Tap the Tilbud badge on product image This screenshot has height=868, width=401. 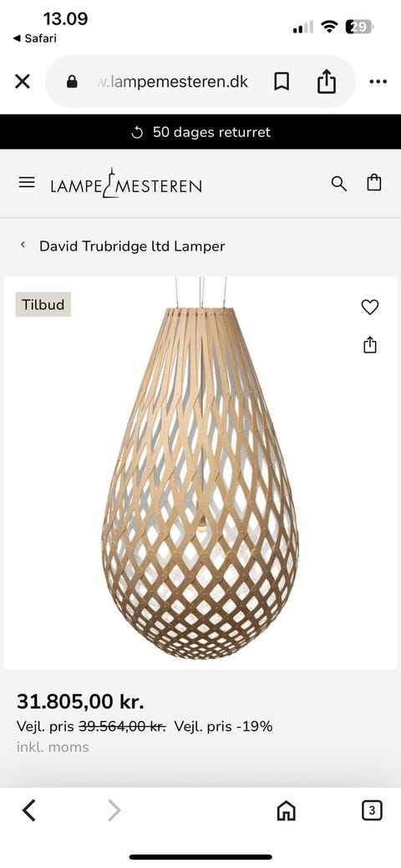[x=43, y=304]
